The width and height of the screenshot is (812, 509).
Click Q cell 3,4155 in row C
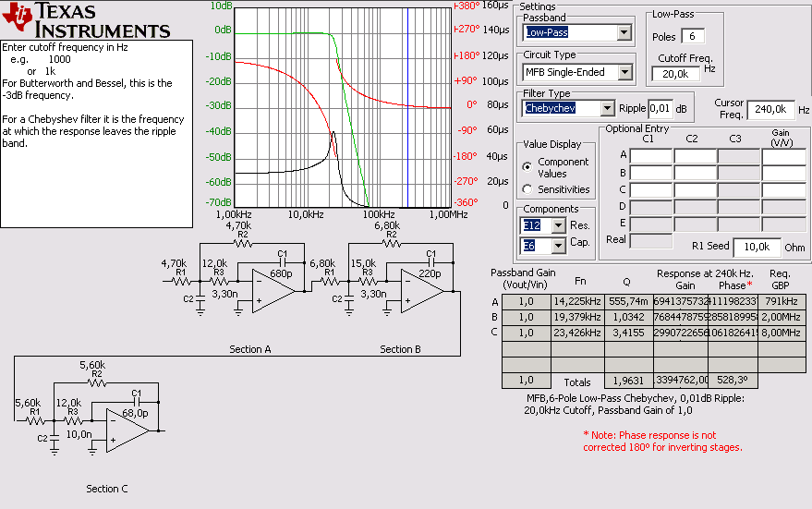629,333
